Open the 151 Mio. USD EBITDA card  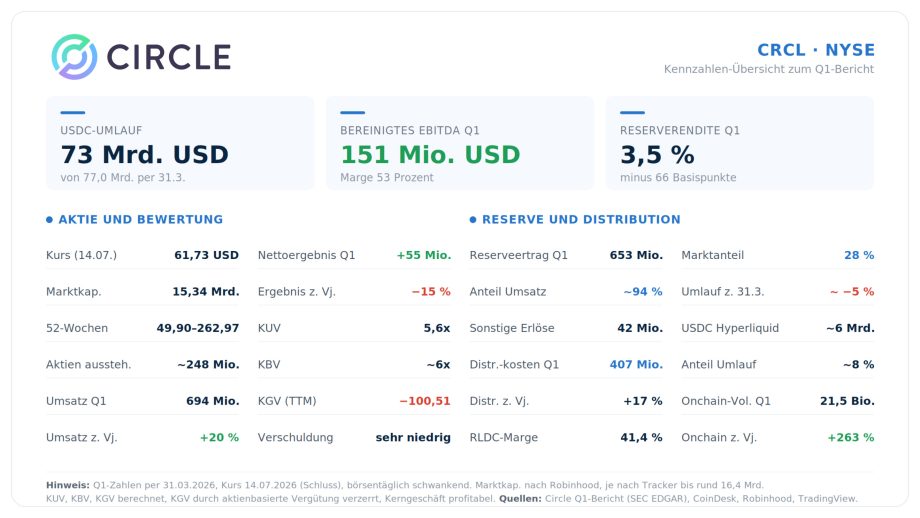pos(460,143)
